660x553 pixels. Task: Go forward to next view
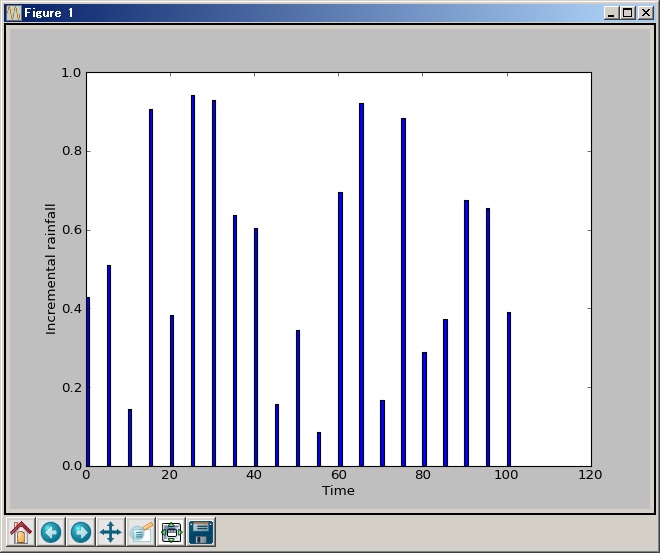tap(81, 532)
